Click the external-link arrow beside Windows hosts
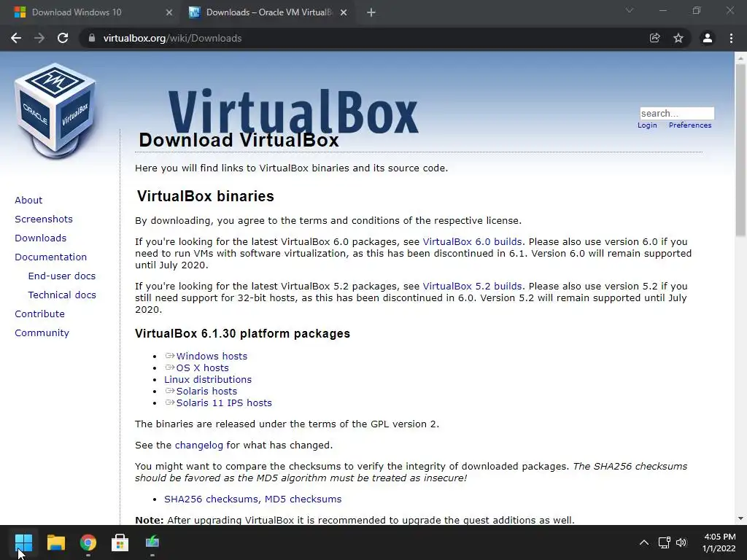 click(169, 356)
